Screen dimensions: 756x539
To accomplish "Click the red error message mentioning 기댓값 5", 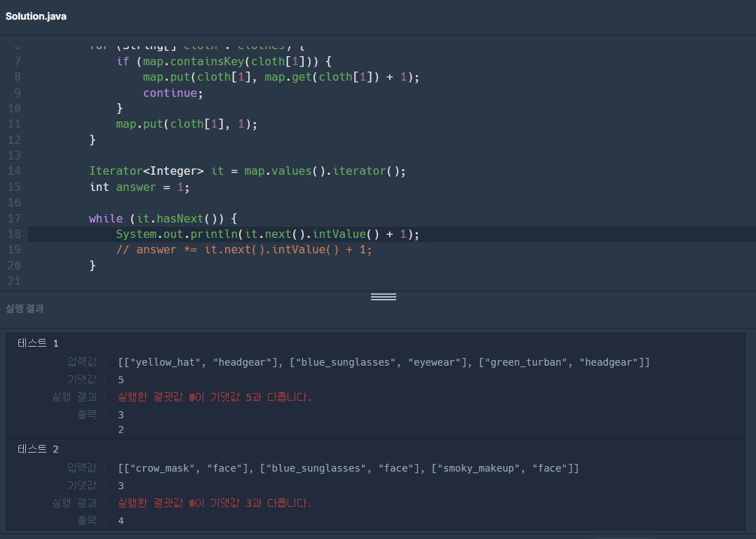I will pyautogui.click(x=215, y=397).
